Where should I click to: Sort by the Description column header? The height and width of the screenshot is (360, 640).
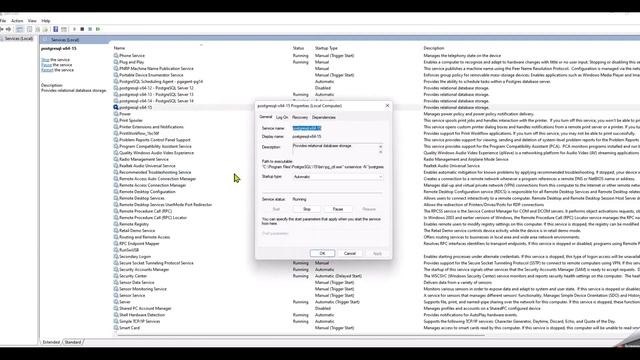(x=433, y=48)
